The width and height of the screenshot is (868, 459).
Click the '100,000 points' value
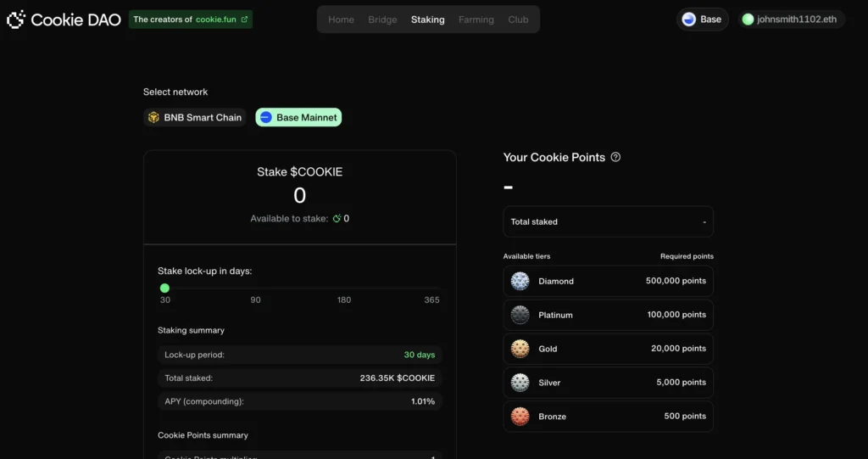pyautogui.click(x=676, y=315)
